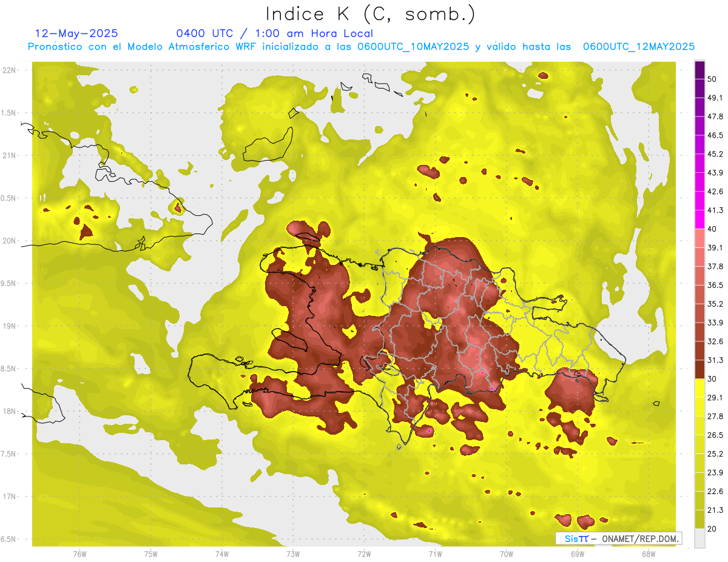Click the colorbar value 26.5
Image resolution: width=728 pixels, height=562 pixels.
[715, 435]
